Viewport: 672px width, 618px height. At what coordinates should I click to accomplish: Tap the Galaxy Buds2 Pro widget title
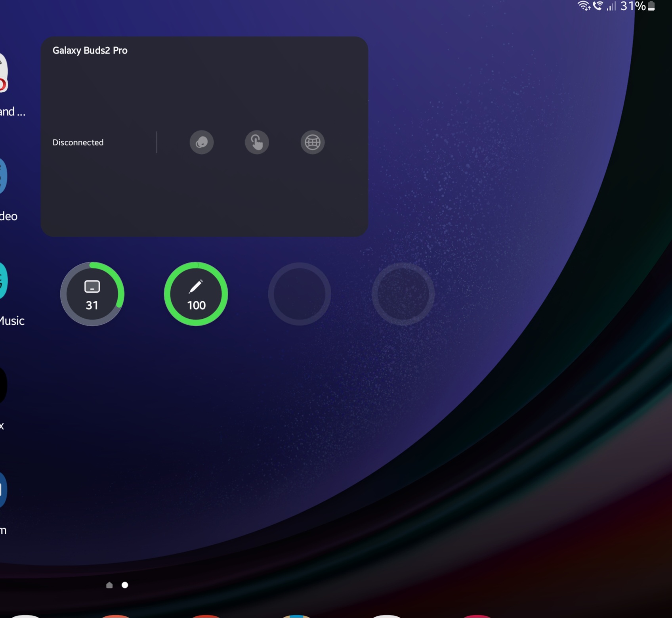[90, 50]
